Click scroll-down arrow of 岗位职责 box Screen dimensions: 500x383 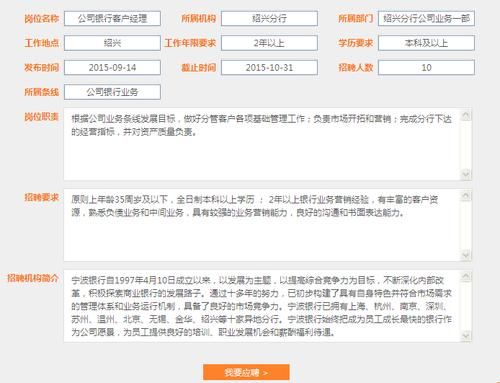pyautogui.click(x=466, y=174)
